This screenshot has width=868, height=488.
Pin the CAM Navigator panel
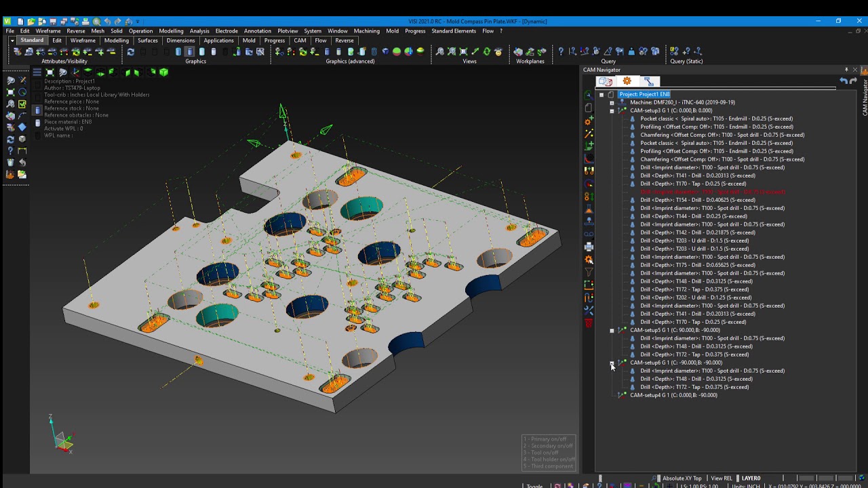[x=846, y=69]
